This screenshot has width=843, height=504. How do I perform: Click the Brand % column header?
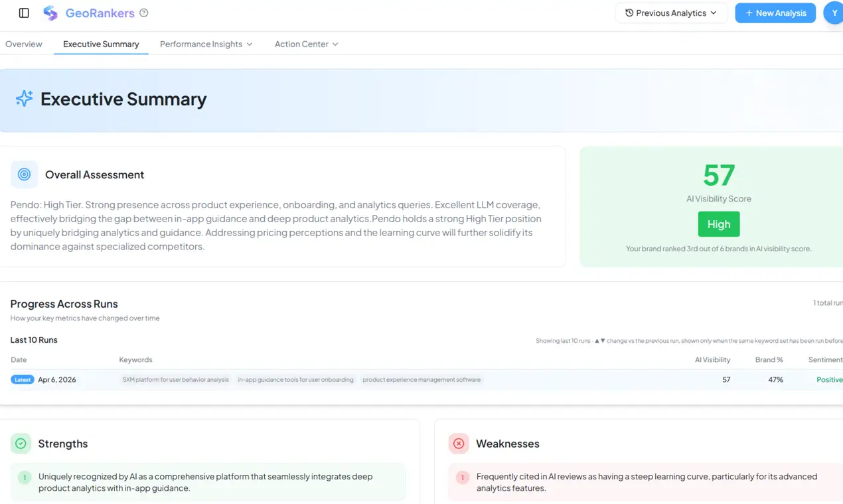click(769, 359)
